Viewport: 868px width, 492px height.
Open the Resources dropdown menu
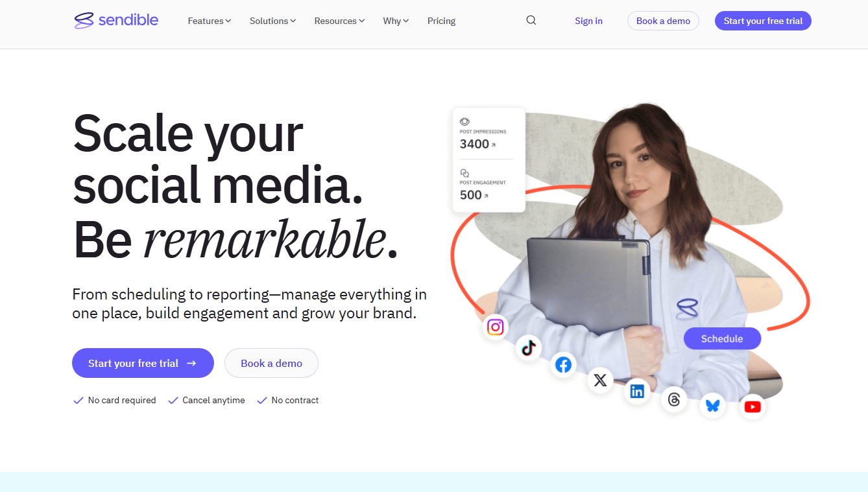click(x=339, y=21)
